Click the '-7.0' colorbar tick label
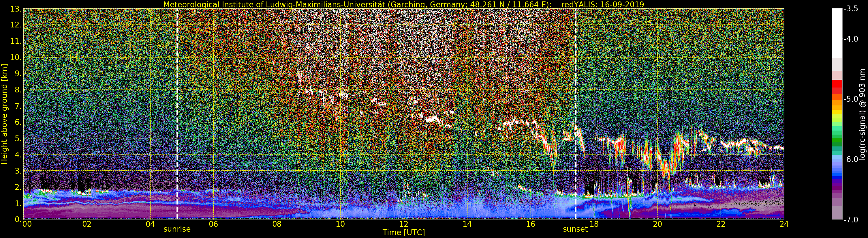 (851, 220)
